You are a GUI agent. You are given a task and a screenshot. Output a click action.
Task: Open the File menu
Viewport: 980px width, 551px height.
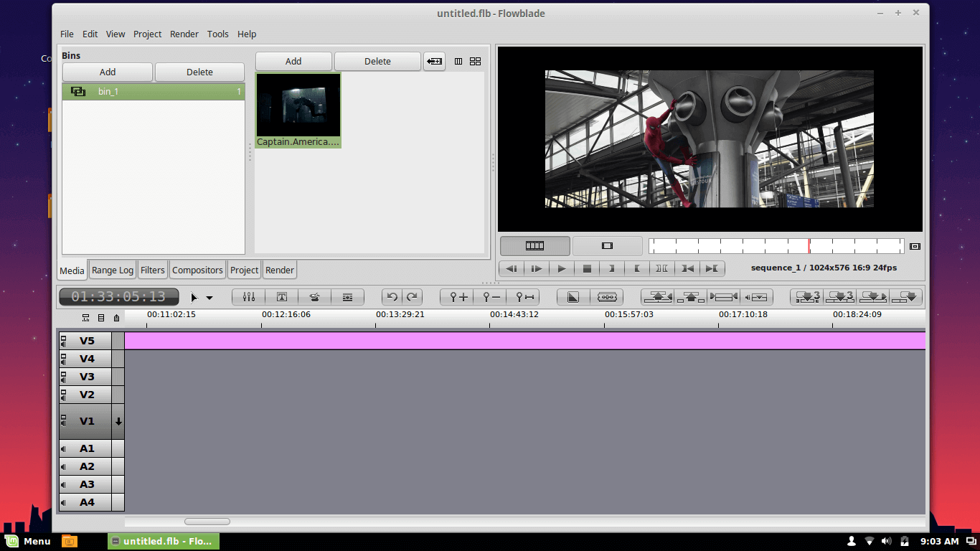click(67, 34)
